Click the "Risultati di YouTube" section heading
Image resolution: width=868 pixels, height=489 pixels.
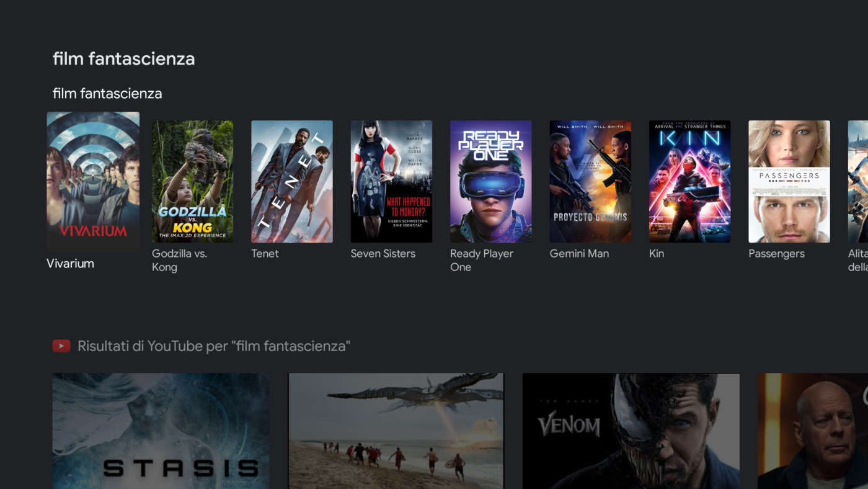point(214,346)
